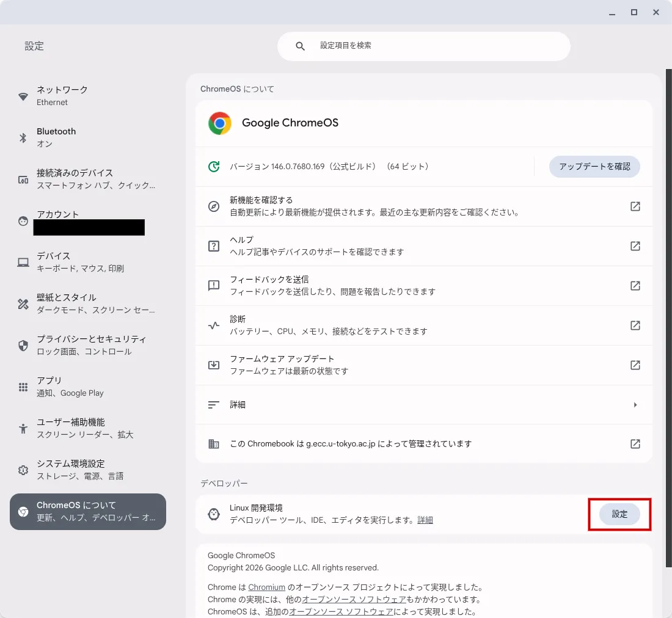Select ChromeOS について sidebar item

click(88, 511)
